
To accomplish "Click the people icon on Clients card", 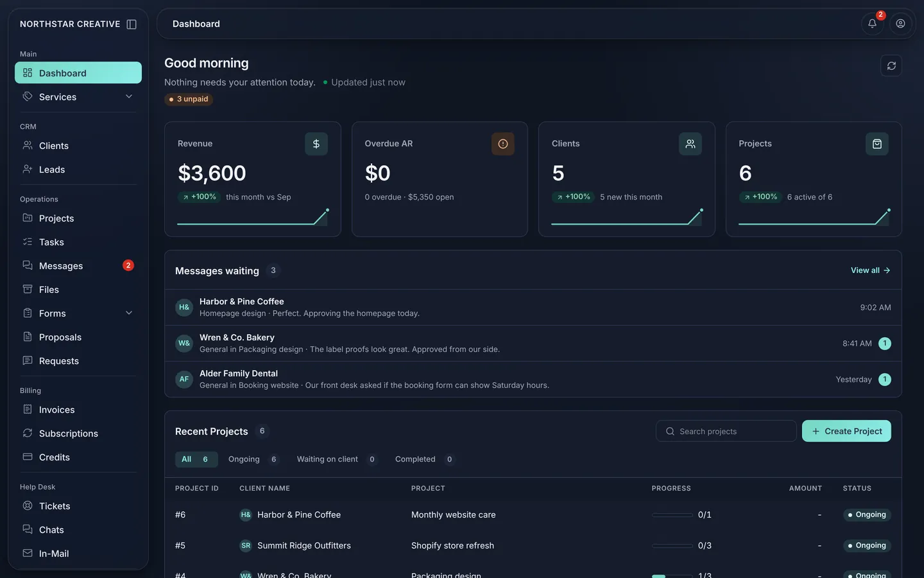I will pos(690,144).
